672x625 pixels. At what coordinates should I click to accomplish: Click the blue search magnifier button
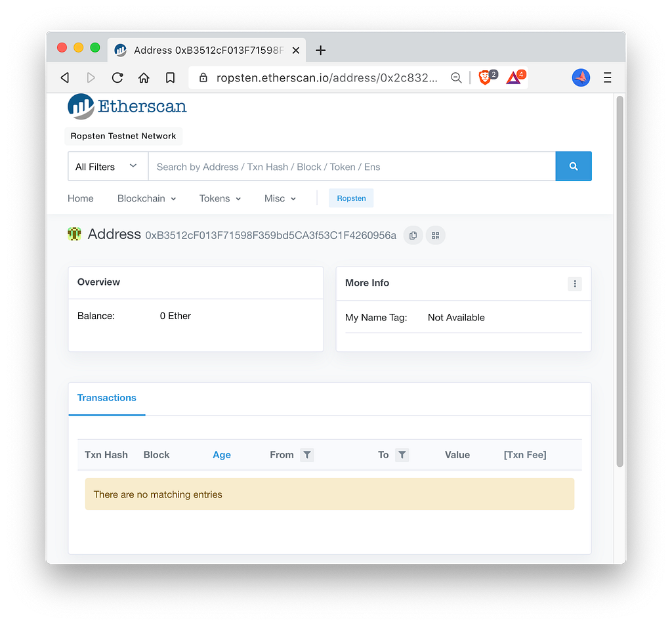pos(574,166)
